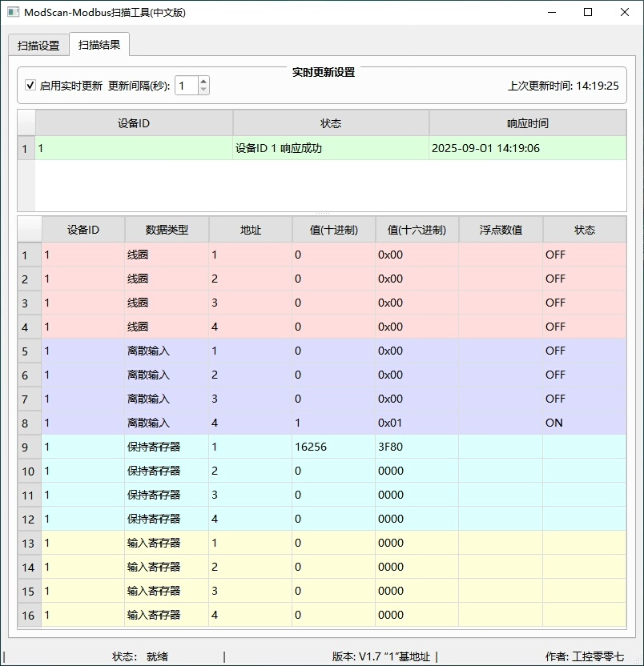Maximize the ModScan window
644x666 pixels.
click(x=588, y=13)
